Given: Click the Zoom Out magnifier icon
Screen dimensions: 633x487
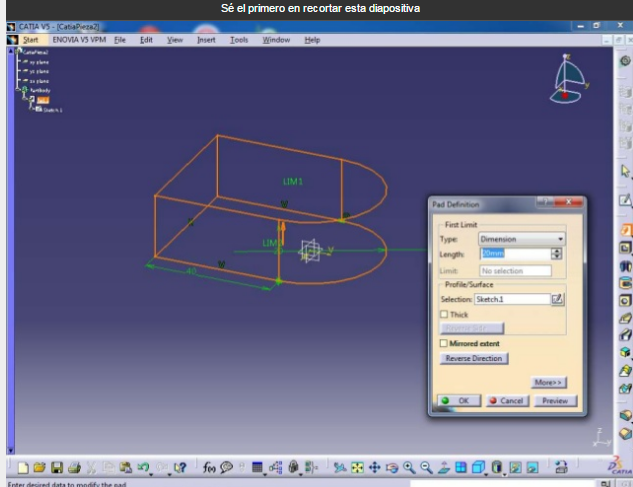Looking at the screenshot, I should click(426, 467).
